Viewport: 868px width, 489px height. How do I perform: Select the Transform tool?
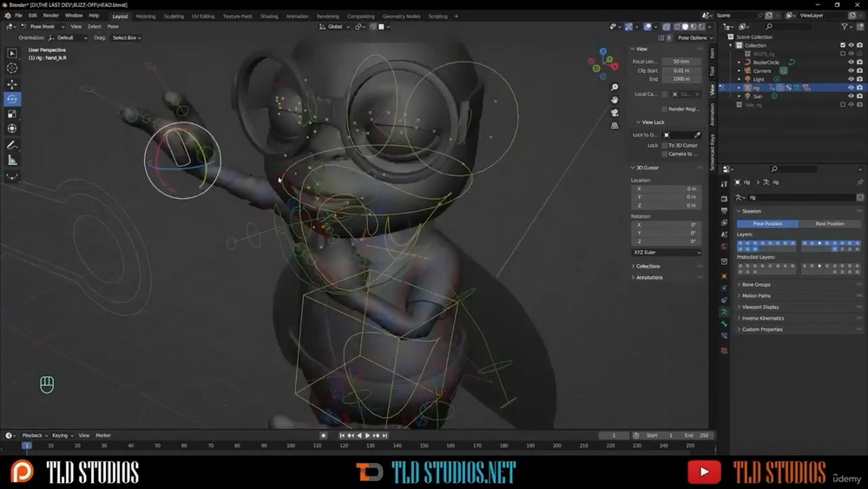coord(11,129)
